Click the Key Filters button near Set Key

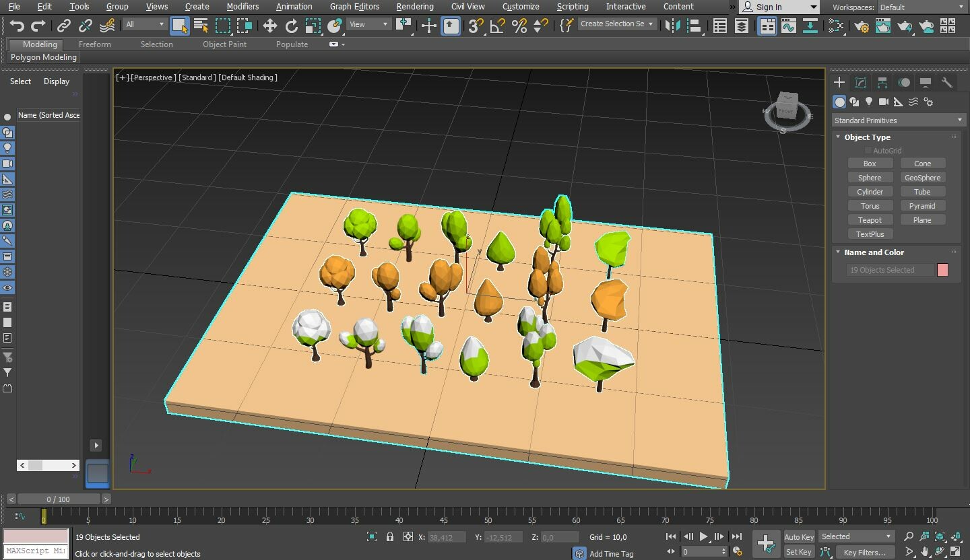(x=866, y=552)
